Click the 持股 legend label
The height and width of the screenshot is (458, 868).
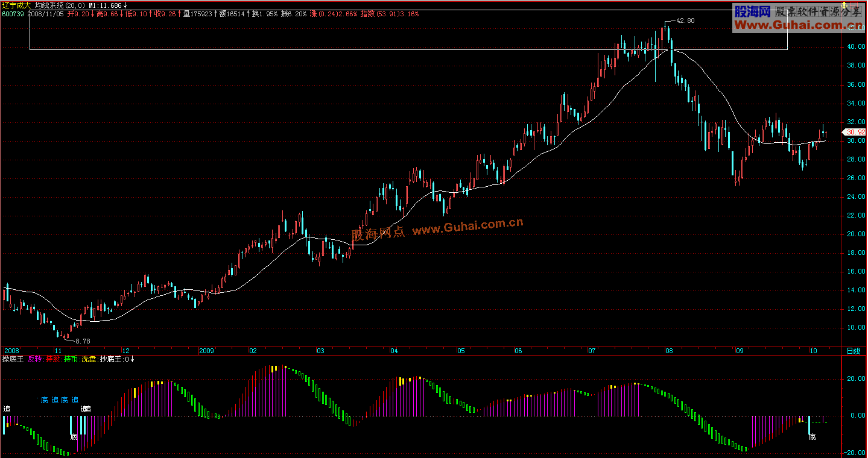[53, 359]
